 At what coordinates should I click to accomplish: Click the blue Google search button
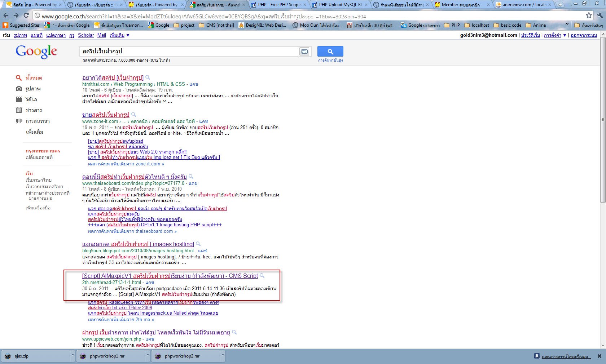[330, 52]
